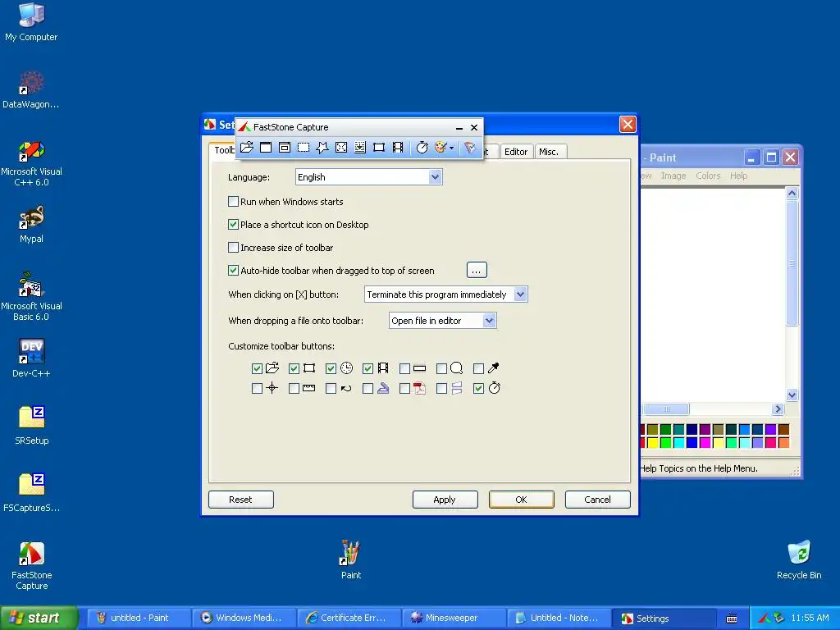Pick the magenta swatch in Paint palette
The height and width of the screenshot is (630, 840).
(x=705, y=442)
